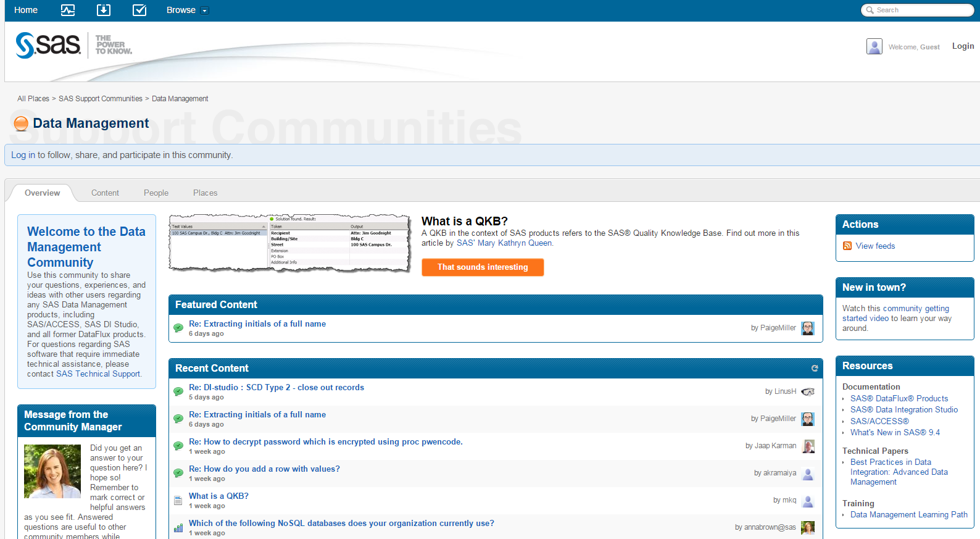Click the refresh icon in Recent Content header
The width and height of the screenshot is (980, 539).
(x=815, y=368)
